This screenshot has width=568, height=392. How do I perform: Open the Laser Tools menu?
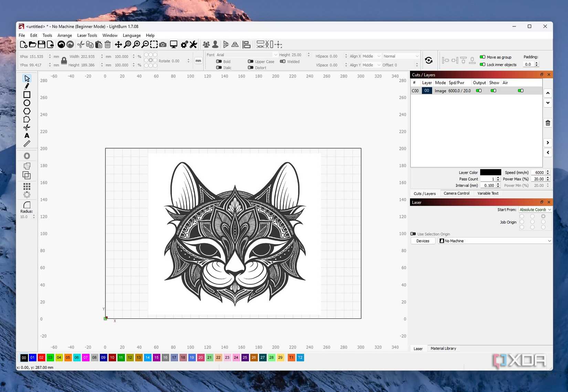[x=87, y=35]
